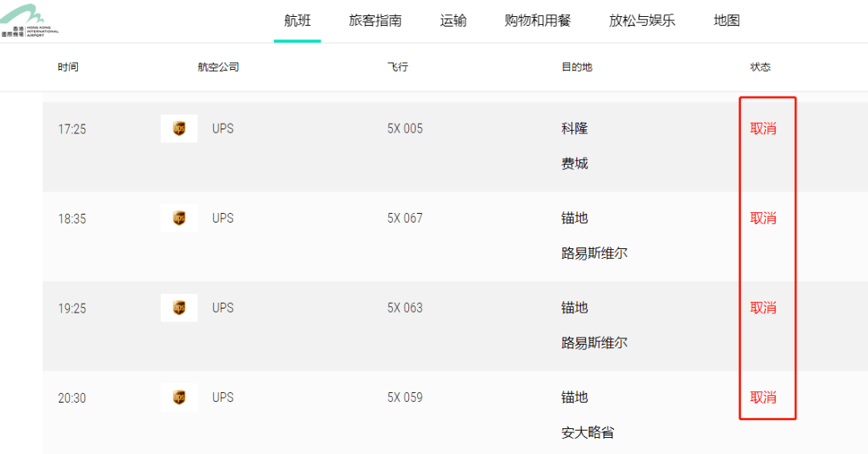Viewport: 868px width, 454px height.
Task: Click the UPS logo in the 18:35 row
Action: coord(178,218)
